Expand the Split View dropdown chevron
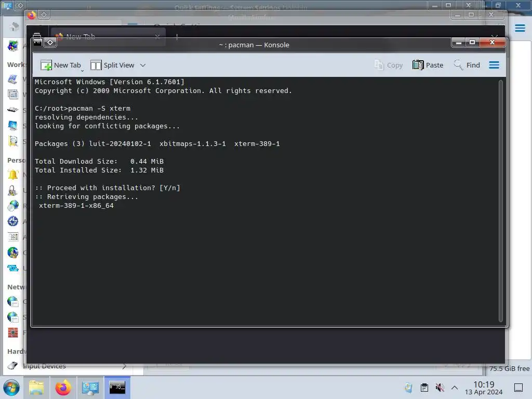The image size is (532, 399). tap(143, 65)
